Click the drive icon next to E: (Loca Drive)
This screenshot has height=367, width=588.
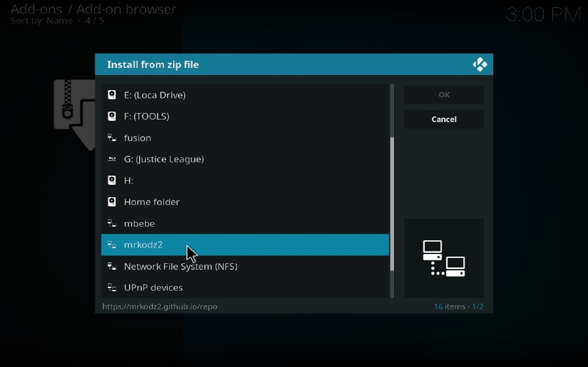tap(112, 95)
